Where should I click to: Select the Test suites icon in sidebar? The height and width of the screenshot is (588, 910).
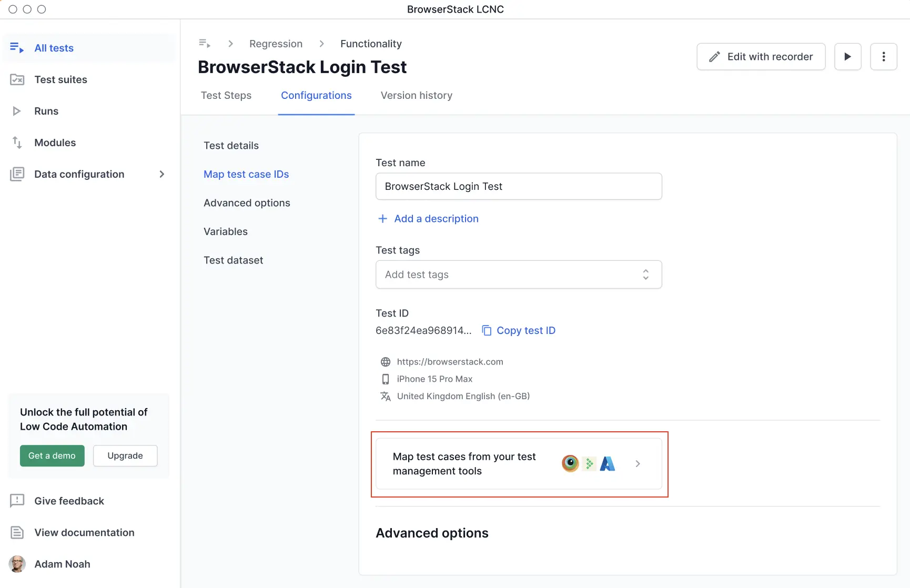pyautogui.click(x=17, y=79)
